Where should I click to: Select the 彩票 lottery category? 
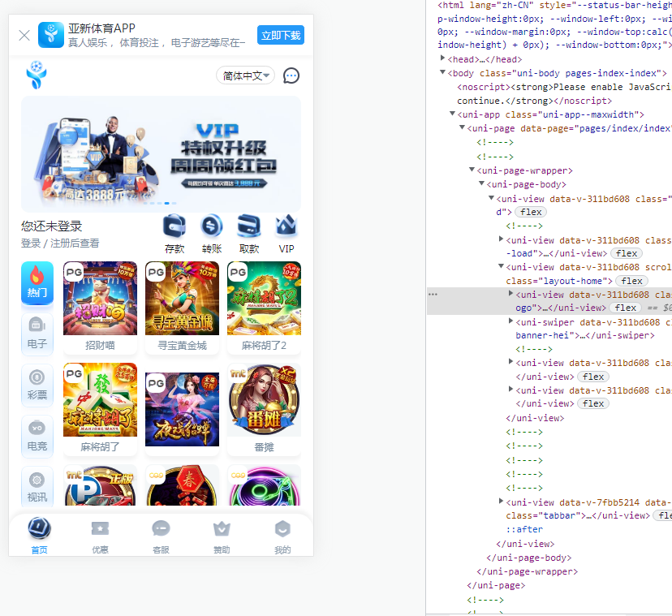pos(37,386)
